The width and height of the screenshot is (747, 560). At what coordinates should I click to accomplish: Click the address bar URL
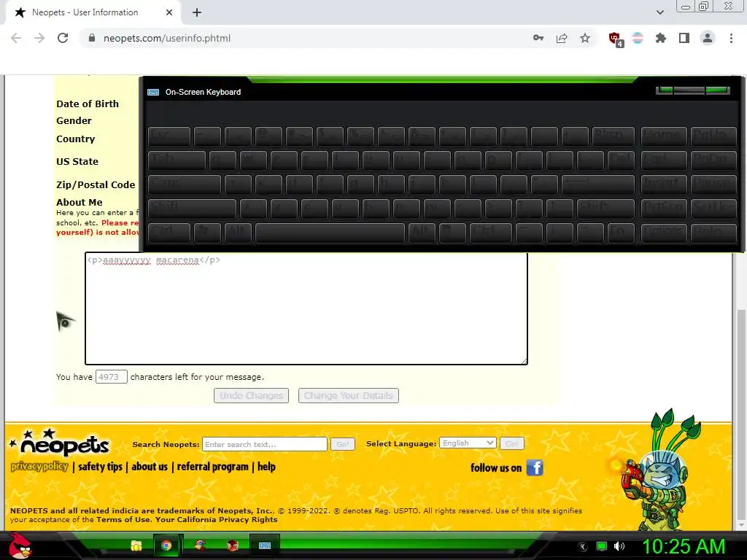[x=167, y=38]
